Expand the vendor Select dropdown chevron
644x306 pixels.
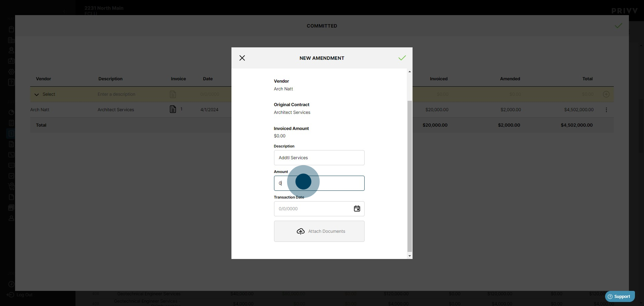coord(37,94)
